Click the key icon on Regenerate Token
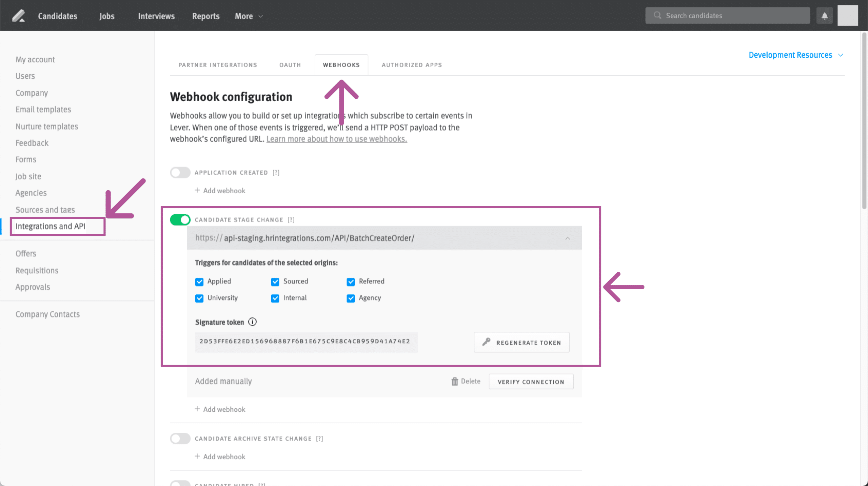Viewport: 868px width, 486px height. coord(486,342)
